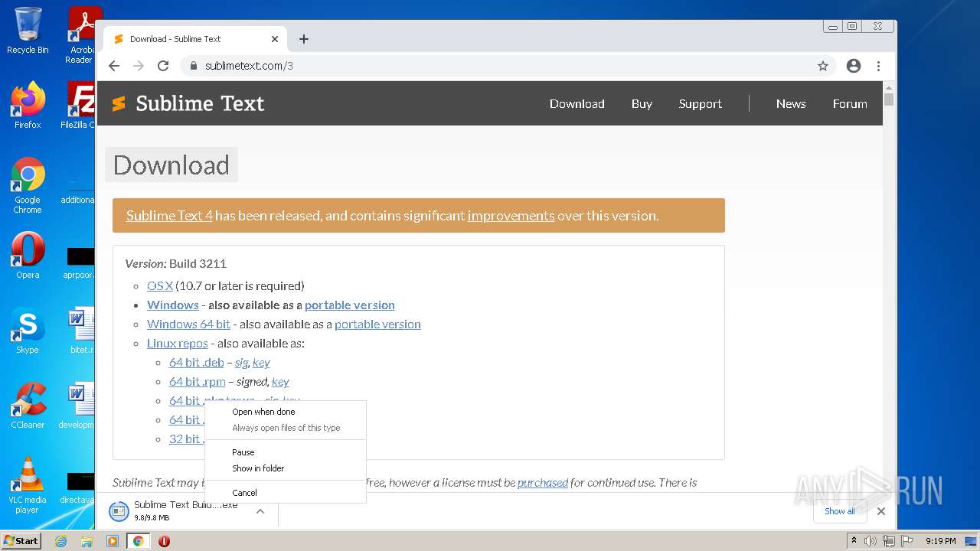Close the Download - Sublime Text tab
The image size is (980, 551).
point(275,39)
